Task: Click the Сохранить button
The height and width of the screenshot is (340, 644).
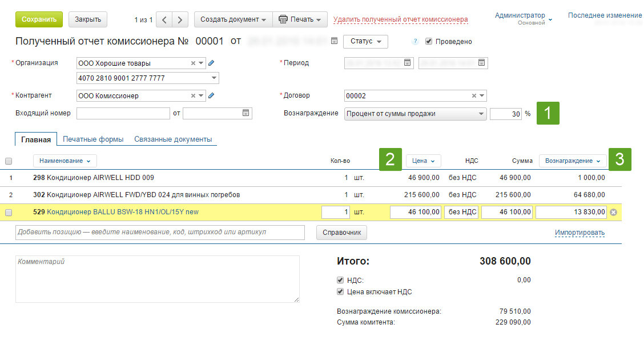Action: tap(39, 19)
